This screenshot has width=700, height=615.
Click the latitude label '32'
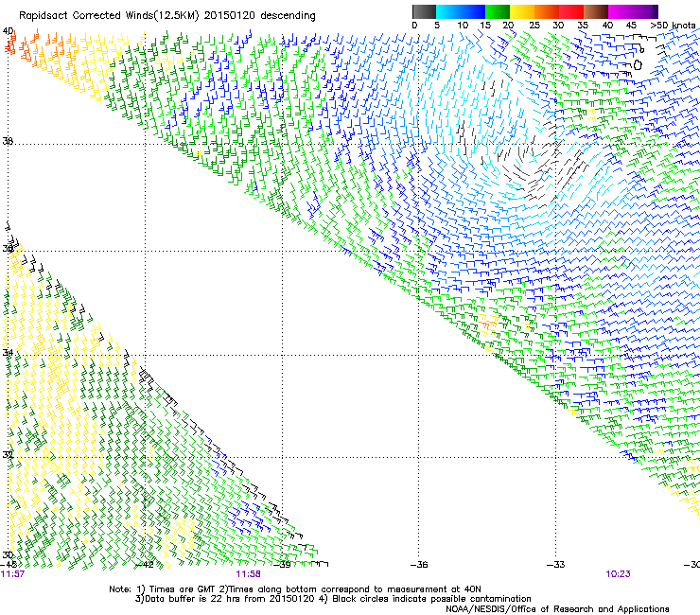click(x=8, y=454)
